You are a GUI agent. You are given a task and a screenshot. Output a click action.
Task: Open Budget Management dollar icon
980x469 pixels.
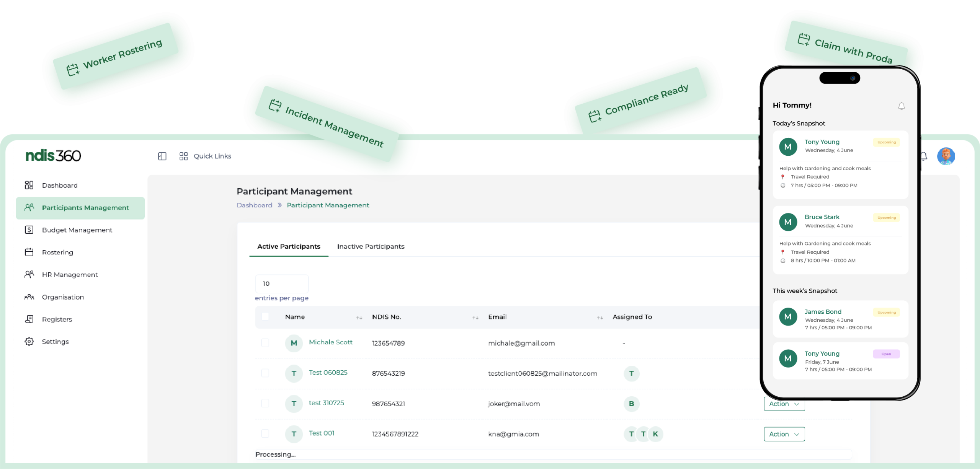[x=29, y=230]
